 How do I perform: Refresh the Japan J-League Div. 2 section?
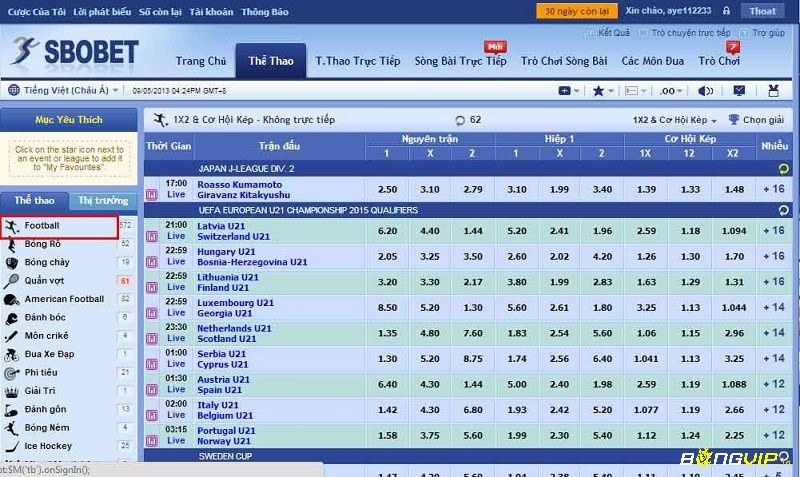click(783, 168)
